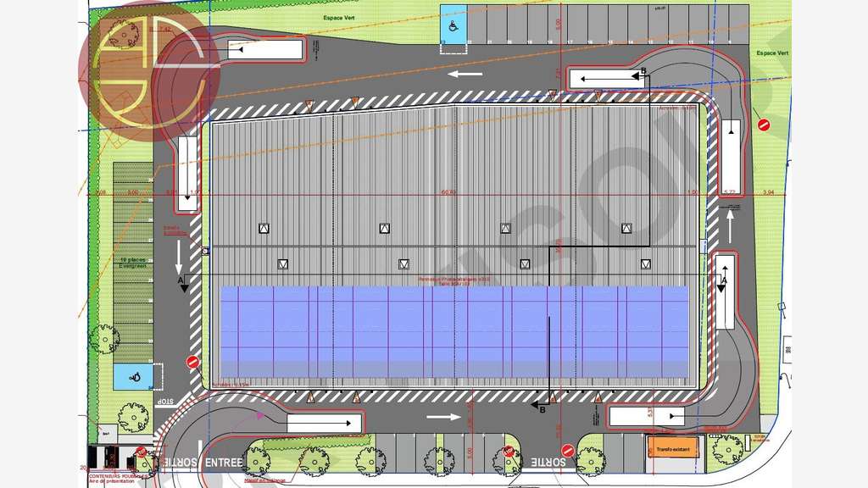
Task: Click the top-center Espace Vert label
Action: (x=339, y=18)
